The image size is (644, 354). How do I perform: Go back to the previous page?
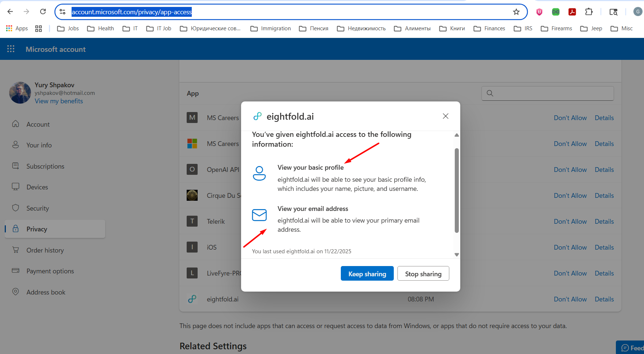[10, 12]
